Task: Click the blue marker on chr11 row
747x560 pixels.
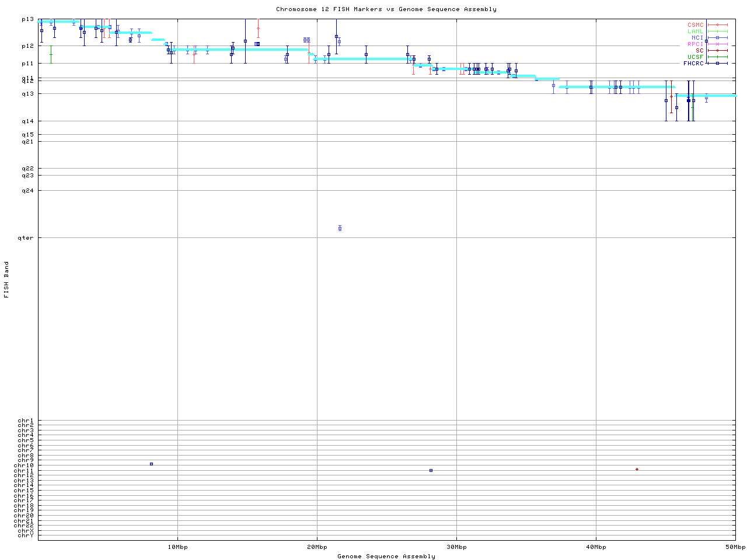Action: [431, 470]
